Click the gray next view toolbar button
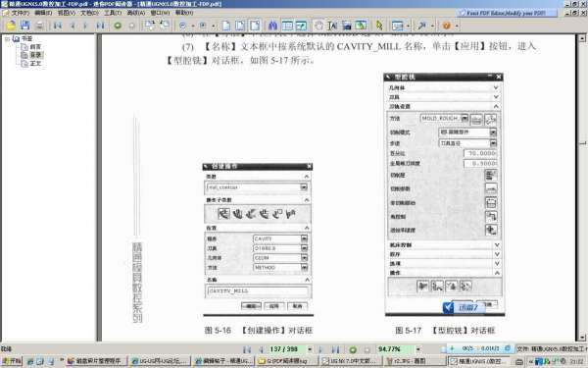 [x=131, y=26]
